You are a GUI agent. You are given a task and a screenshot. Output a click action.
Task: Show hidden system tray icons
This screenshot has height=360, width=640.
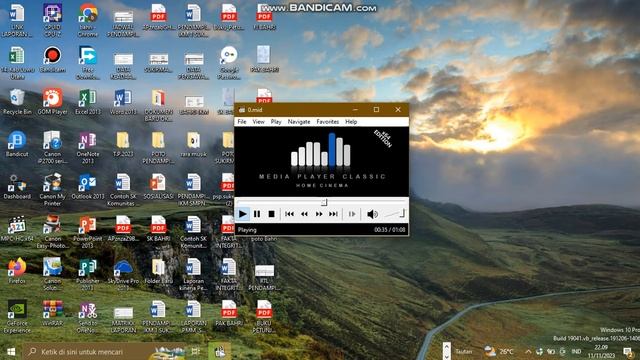tap(528, 351)
